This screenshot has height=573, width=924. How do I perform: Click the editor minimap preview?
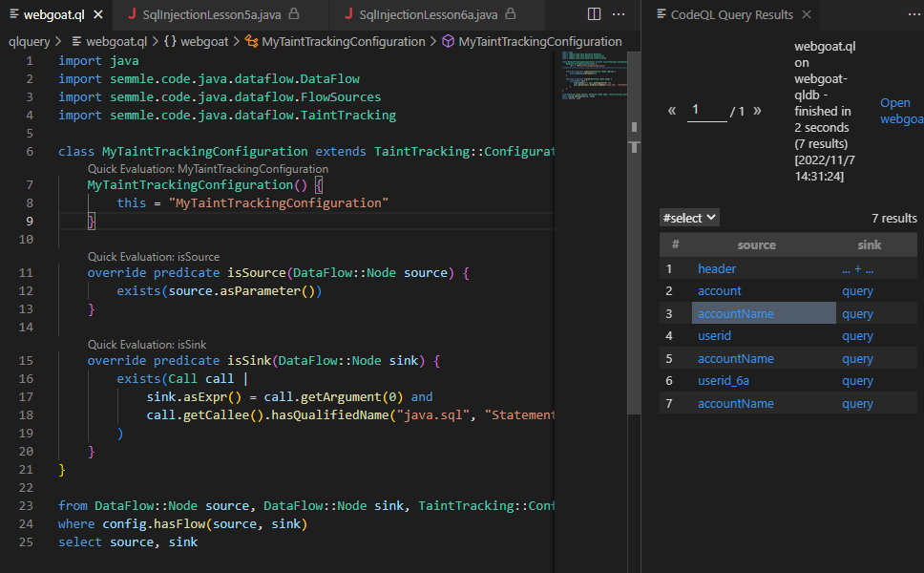pos(594,75)
